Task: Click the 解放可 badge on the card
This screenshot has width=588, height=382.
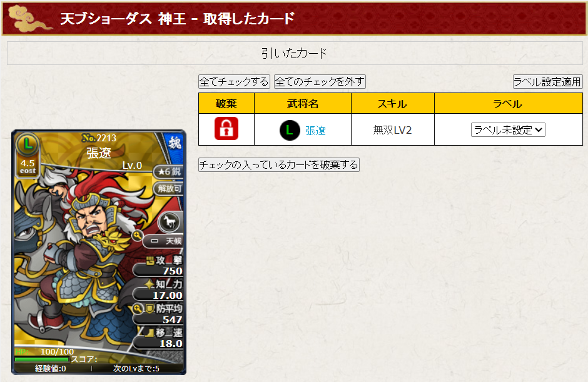Action: [x=169, y=188]
